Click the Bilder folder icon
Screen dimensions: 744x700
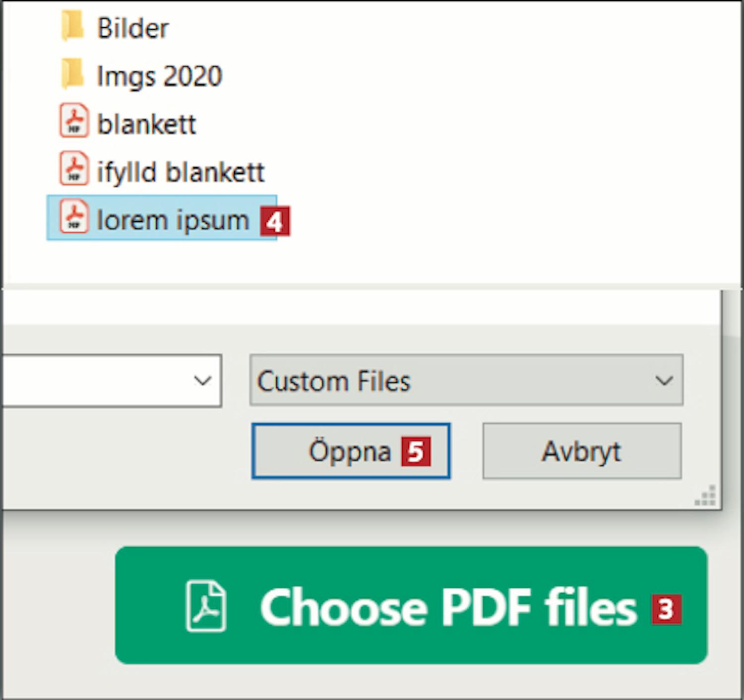72,27
